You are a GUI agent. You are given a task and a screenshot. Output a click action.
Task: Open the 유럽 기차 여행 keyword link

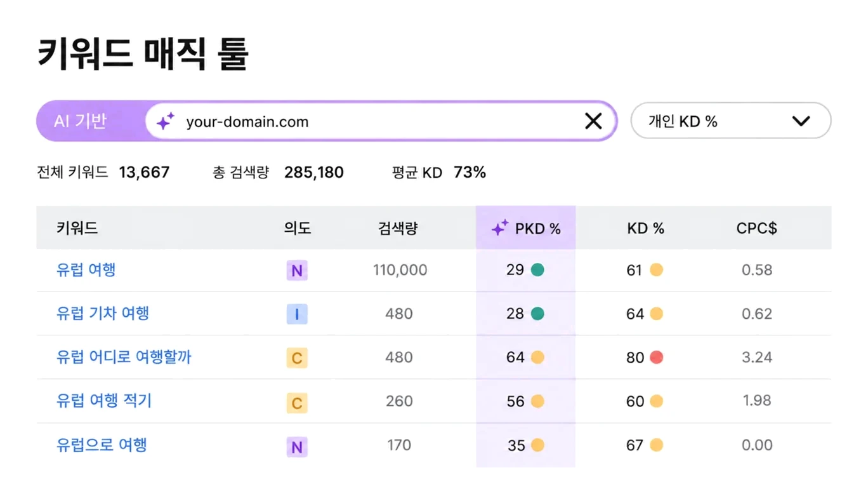(x=103, y=313)
